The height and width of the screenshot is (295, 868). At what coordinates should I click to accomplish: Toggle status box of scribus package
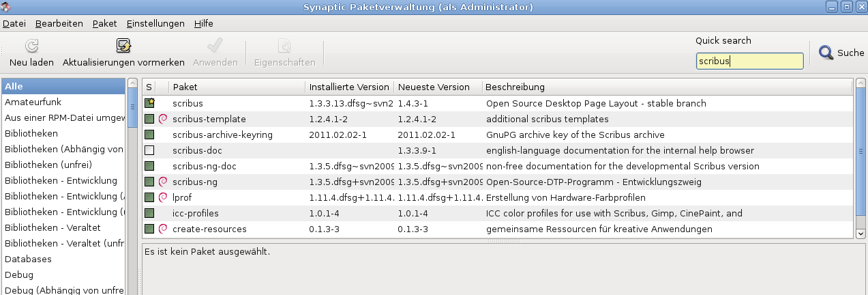[x=149, y=103]
